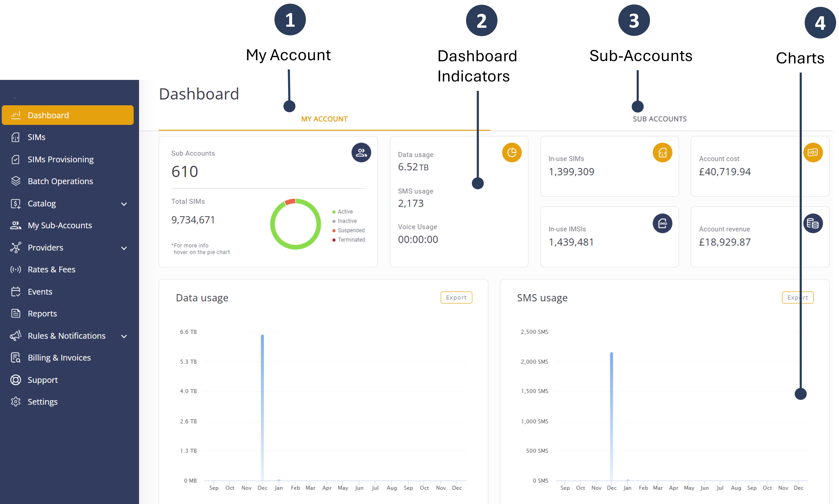Viewport: 839px width, 504px height.
Task: Expand the Catalog menu chevron
Action: coord(124,204)
